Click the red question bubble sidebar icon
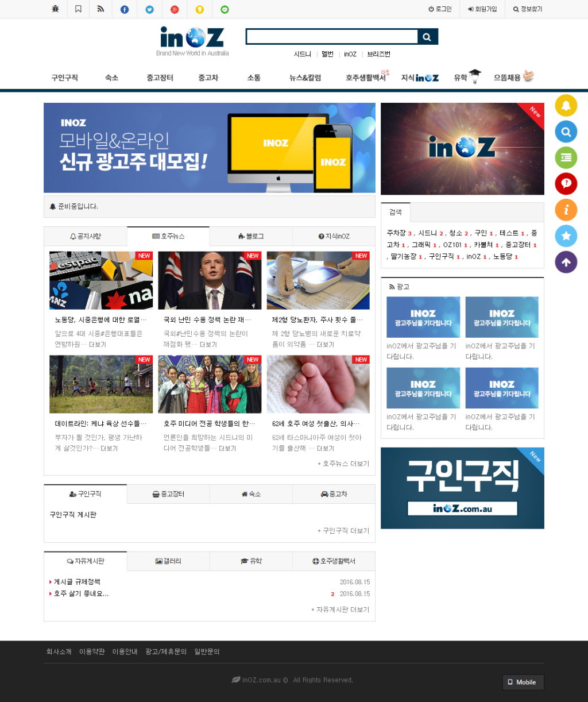Screen dimensions: 588x702 click(566, 184)
